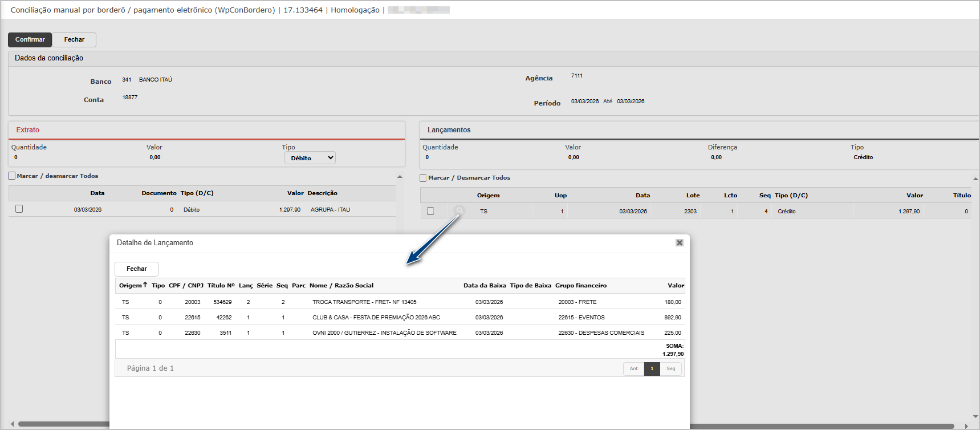The image size is (980, 430).
Task: Toggle Marcar / Desmarcar Todos in Lançamentos
Action: 423,178
